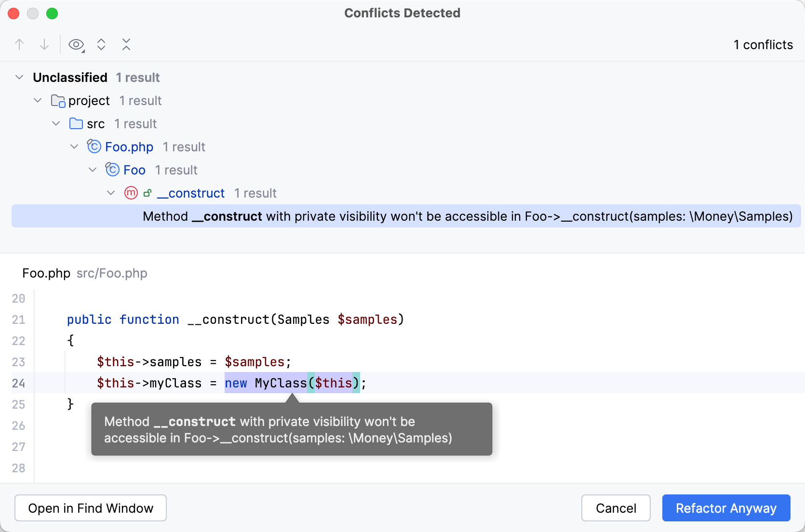Collapse the Foo.php tree node
This screenshot has width=805, height=532.
(x=74, y=146)
